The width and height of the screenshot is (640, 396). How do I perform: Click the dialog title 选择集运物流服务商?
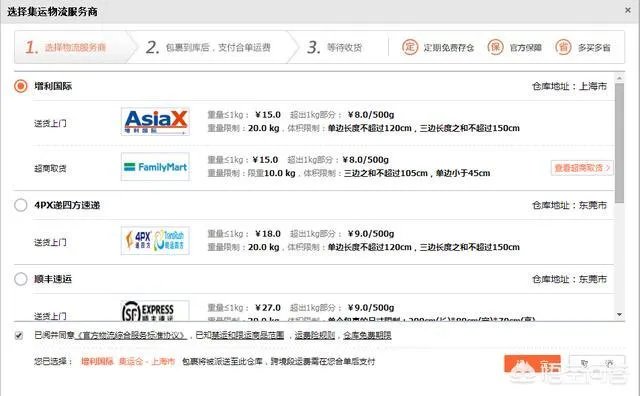(52, 11)
